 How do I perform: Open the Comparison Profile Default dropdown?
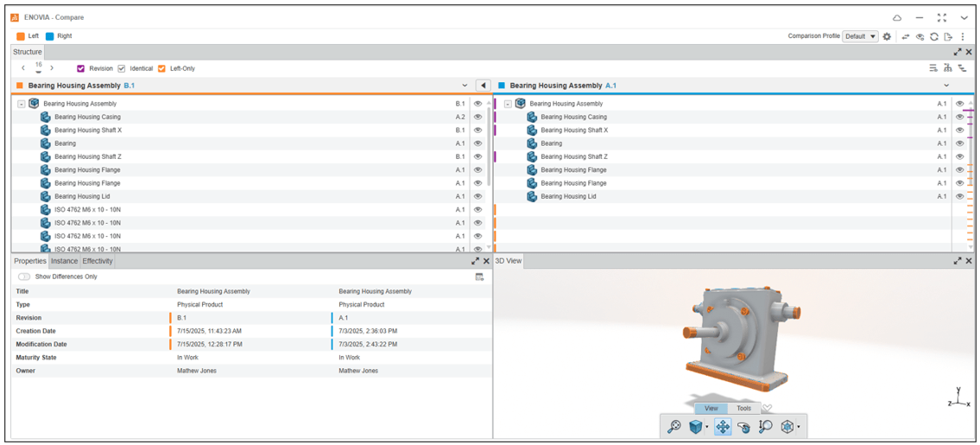tap(861, 36)
